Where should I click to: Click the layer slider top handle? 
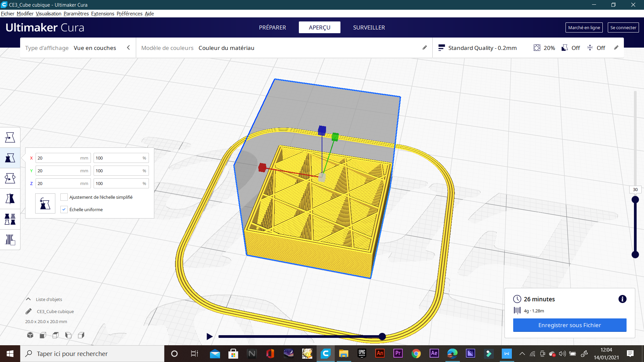(x=635, y=200)
